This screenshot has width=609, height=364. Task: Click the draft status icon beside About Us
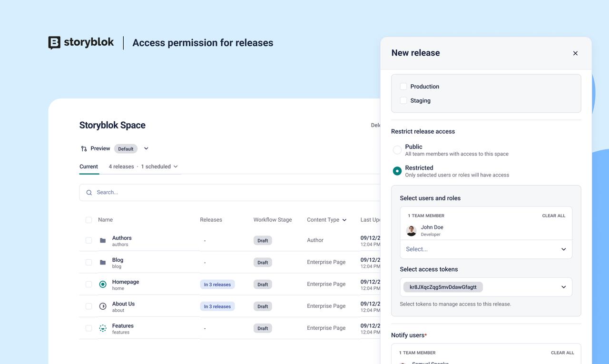tap(102, 306)
